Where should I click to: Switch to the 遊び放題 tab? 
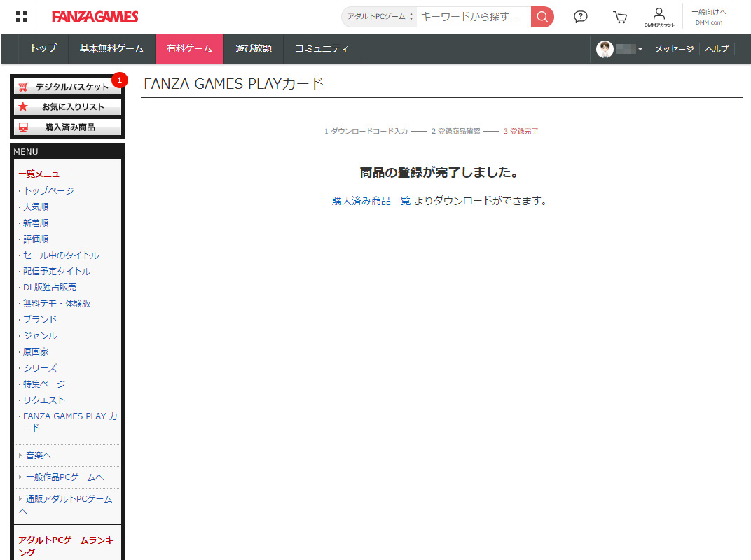point(253,49)
